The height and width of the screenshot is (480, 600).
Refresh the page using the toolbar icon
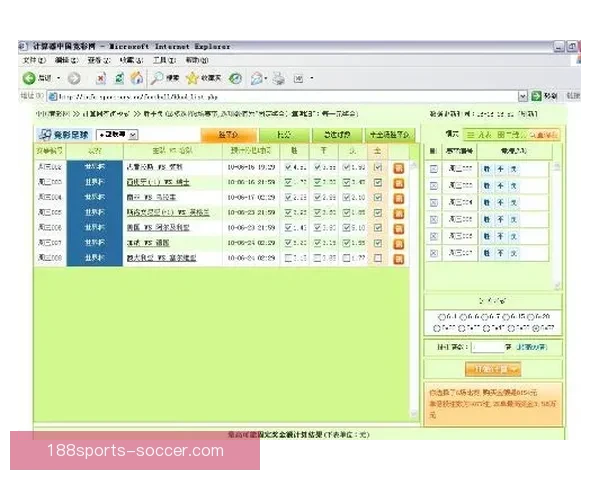click(x=119, y=78)
